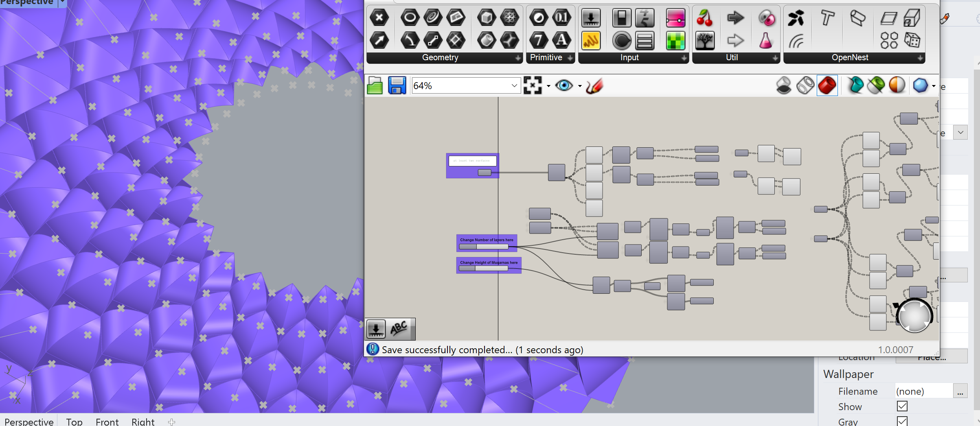The width and height of the screenshot is (980, 426).
Task: Enable wireframe preview mode
Action: tap(806, 85)
